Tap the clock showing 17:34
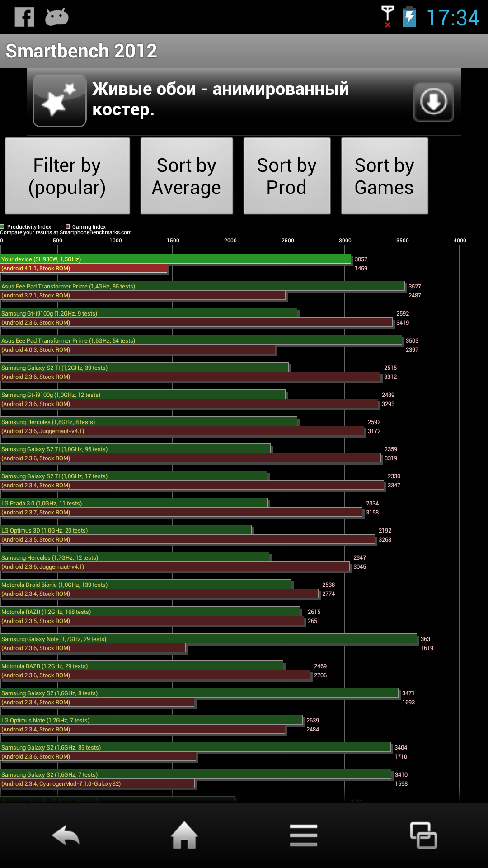This screenshot has height=868, width=488. coord(453,18)
